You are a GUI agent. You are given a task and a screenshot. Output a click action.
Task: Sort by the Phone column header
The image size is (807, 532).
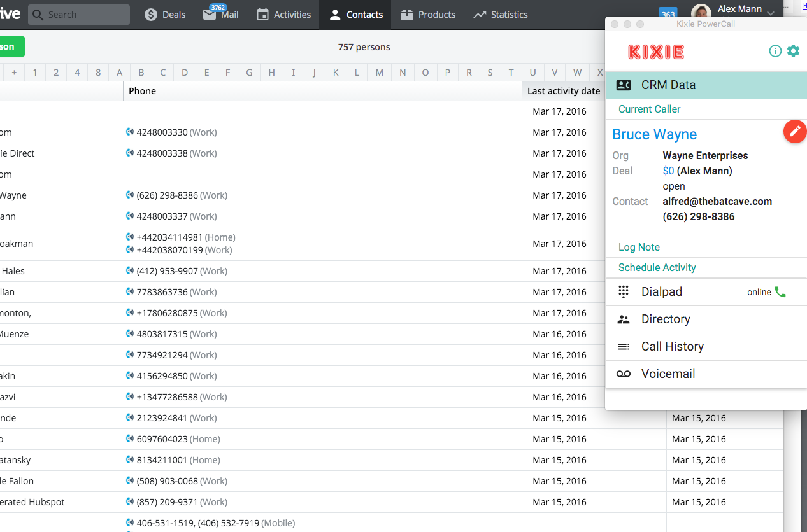tap(322, 91)
